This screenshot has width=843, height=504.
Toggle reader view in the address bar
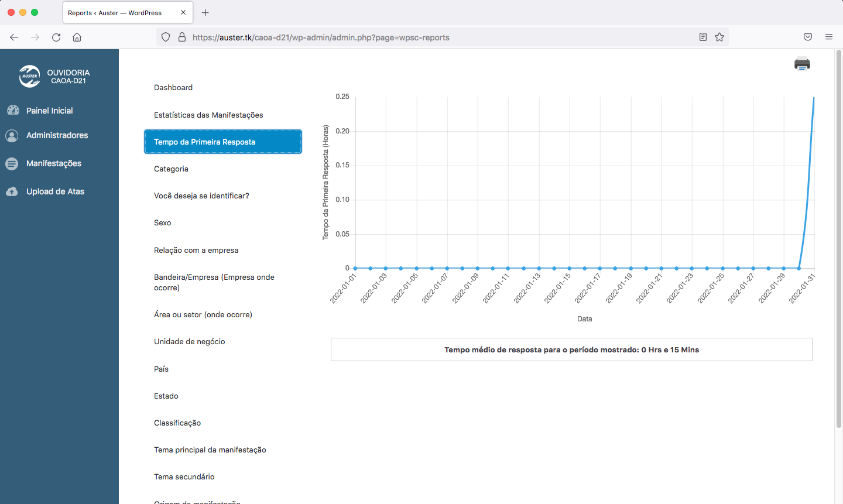click(703, 37)
